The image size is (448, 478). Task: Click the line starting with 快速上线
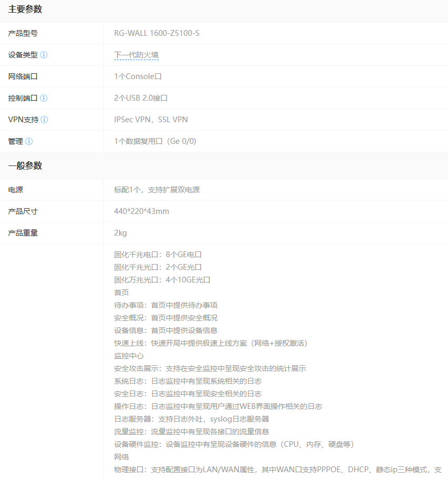pyautogui.click(x=211, y=343)
